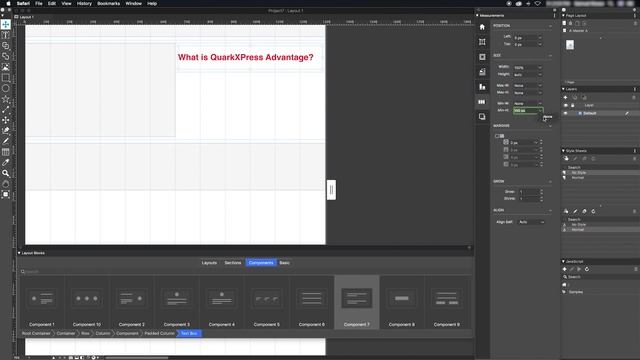Image resolution: width=640 pixels, height=360 pixels.
Task: Select the QuarkXPress Advantage heading text
Action: (x=246, y=58)
